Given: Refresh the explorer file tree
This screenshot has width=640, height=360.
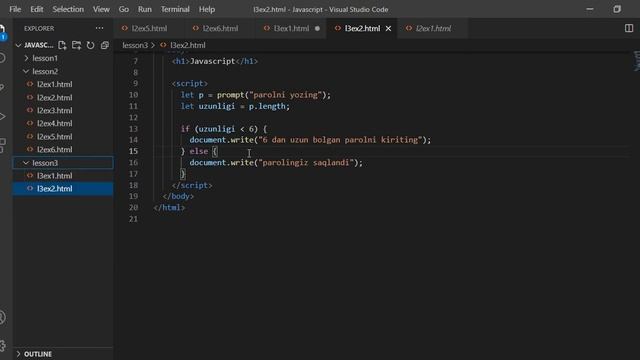Looking at the screenshot, I should coord(90,45).
